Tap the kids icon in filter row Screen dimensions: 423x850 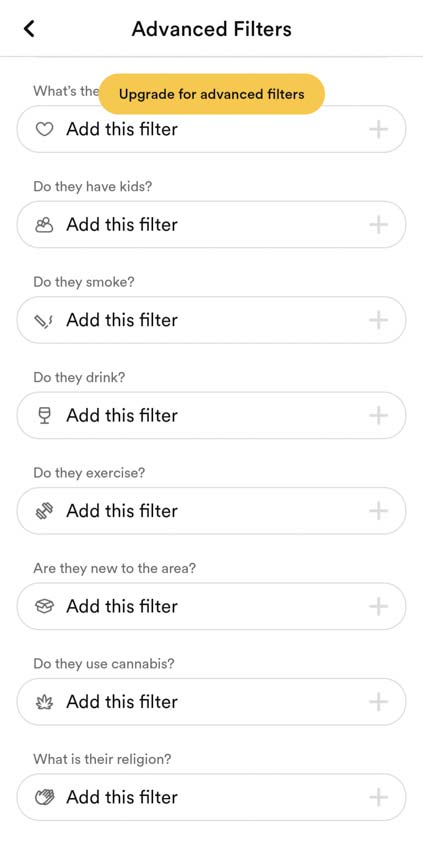tap(44, 225)
